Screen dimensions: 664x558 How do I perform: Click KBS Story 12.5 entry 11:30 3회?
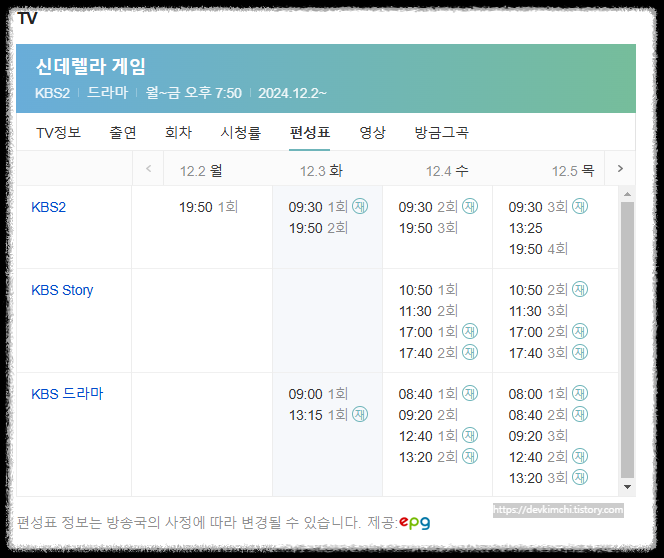pyautogui.click(x=538, y=311)
